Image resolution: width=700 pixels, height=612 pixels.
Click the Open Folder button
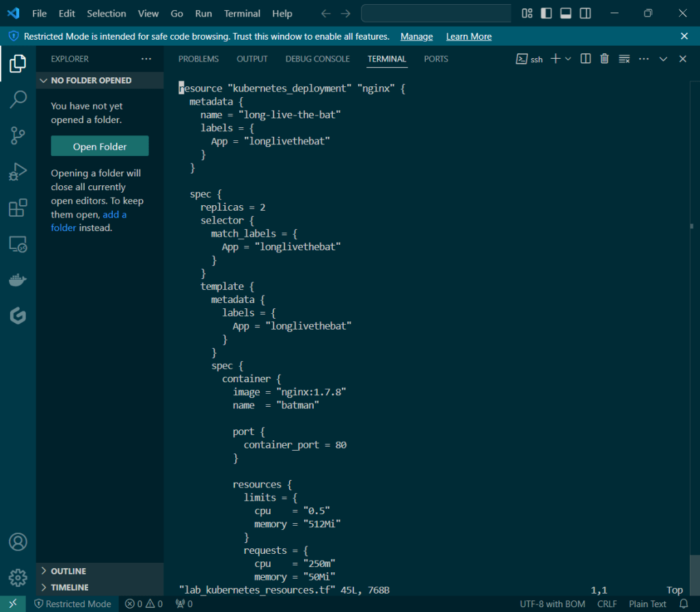100,146
